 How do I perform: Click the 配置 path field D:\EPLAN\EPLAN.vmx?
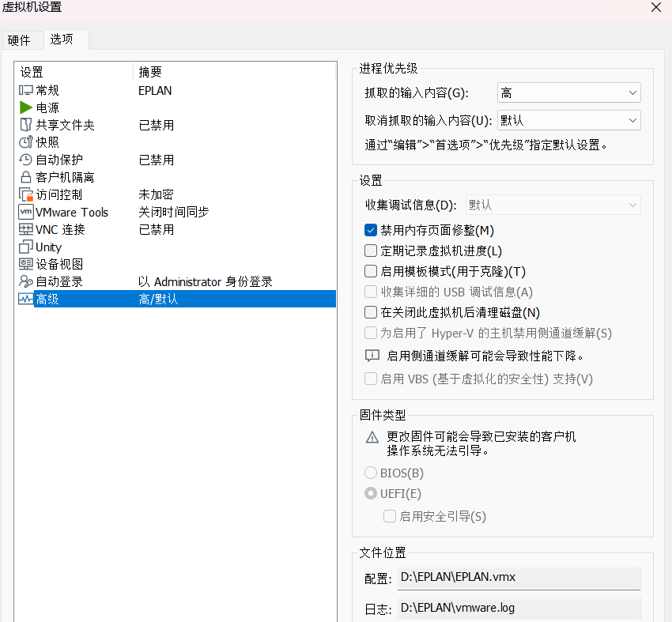[519, 578]
